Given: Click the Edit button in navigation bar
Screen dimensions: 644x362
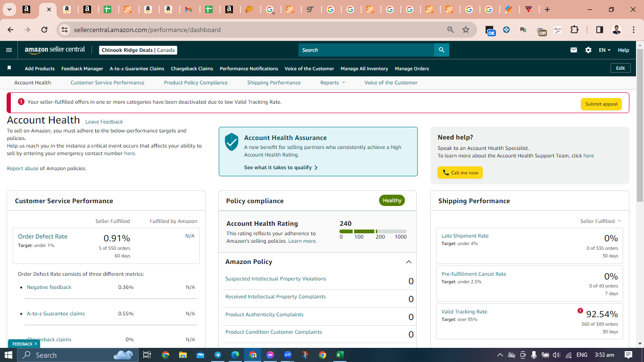Looking at the screenshot, I should coord(620,68).
